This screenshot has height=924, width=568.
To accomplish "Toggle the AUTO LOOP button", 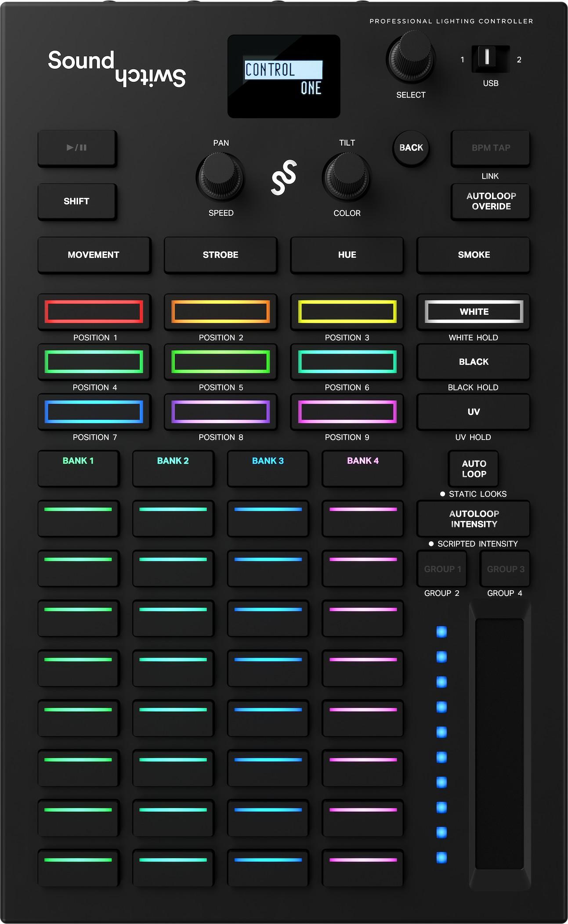I will (474, 469).
